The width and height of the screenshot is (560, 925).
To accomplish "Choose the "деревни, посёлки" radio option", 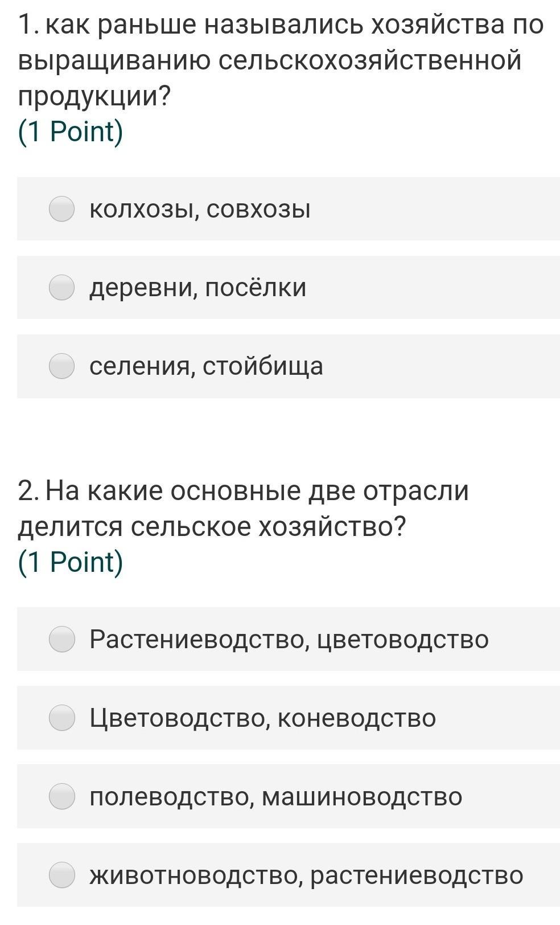I will pyautogui.click(x=61, y=287).
